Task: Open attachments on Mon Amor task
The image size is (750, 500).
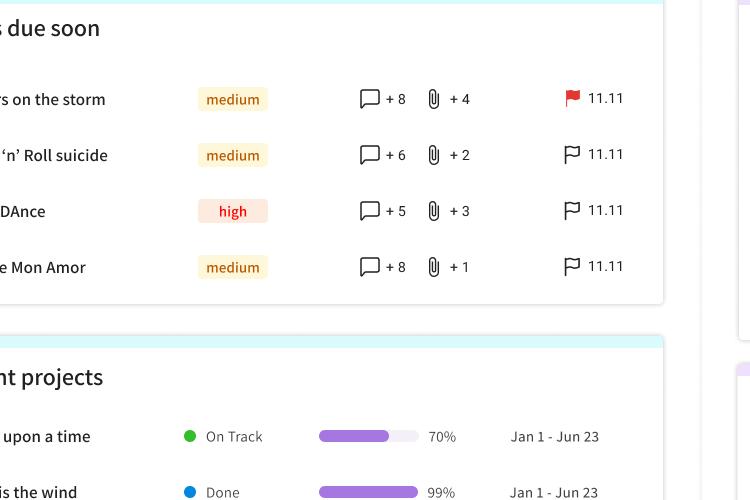Action: coord(434,267)
